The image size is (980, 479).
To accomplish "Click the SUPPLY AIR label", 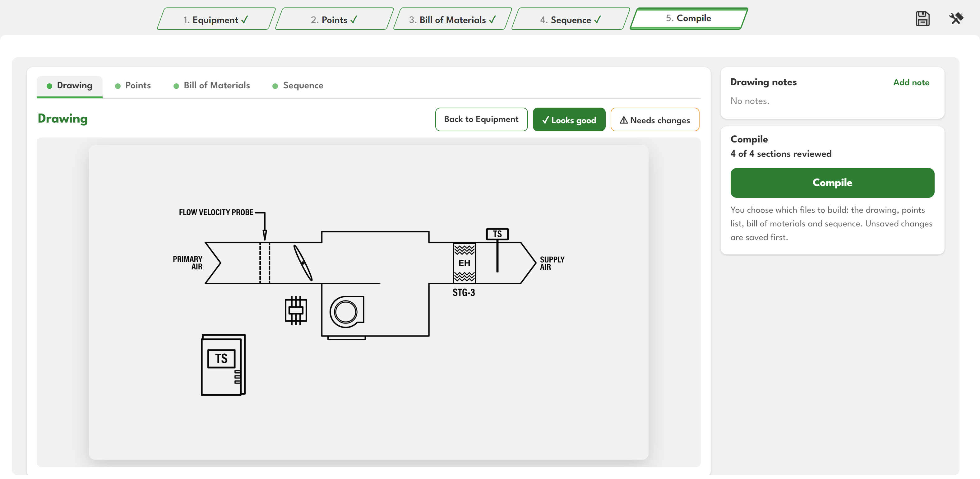I will click(552, 263).
